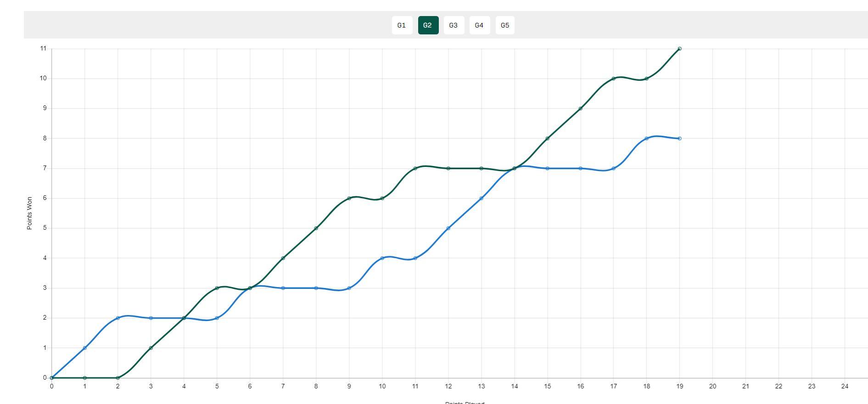Click blue data point at 13 points played

481,198
